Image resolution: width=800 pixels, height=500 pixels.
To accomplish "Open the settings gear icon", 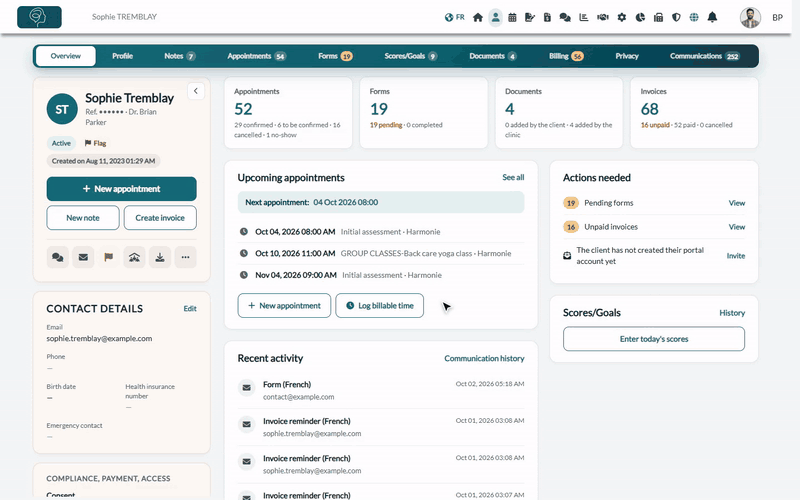I will 621,17.
